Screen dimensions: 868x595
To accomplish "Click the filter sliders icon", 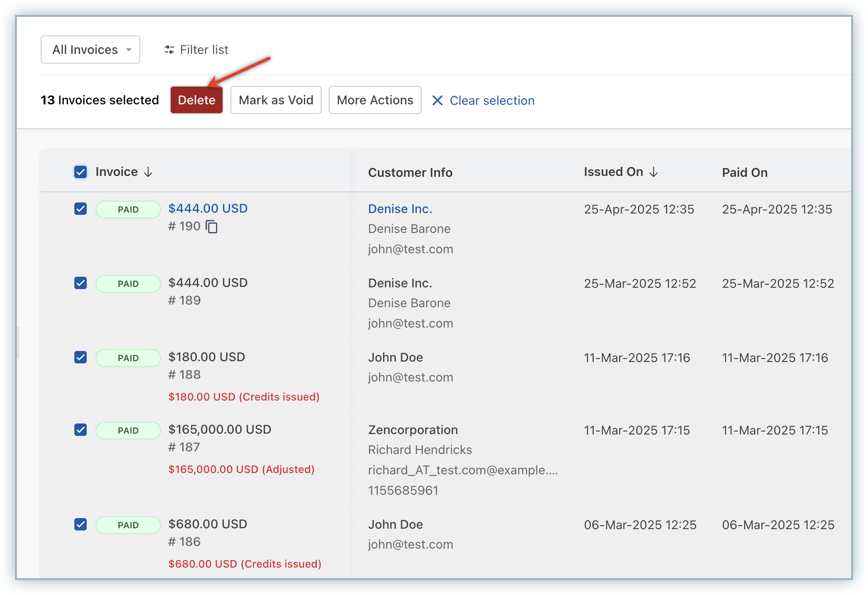I will tap(169, 50).
